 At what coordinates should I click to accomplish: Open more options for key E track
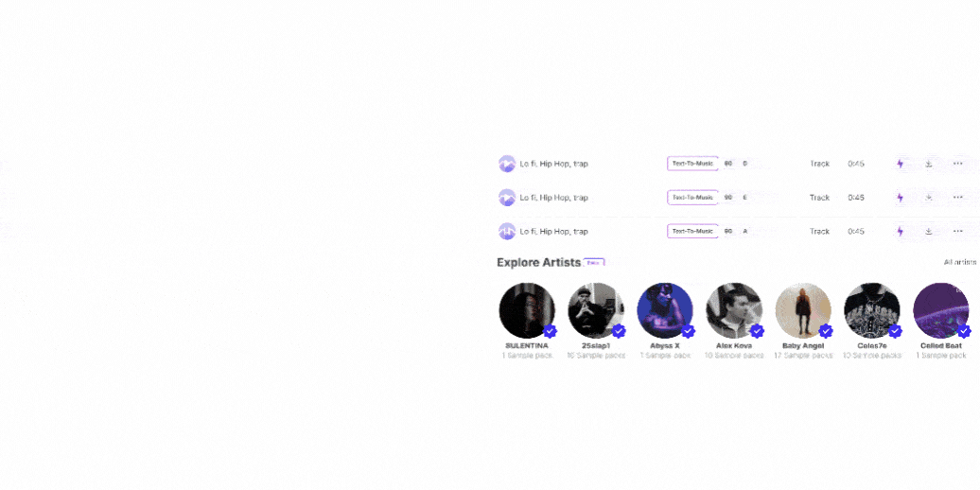tap(957, 198)
